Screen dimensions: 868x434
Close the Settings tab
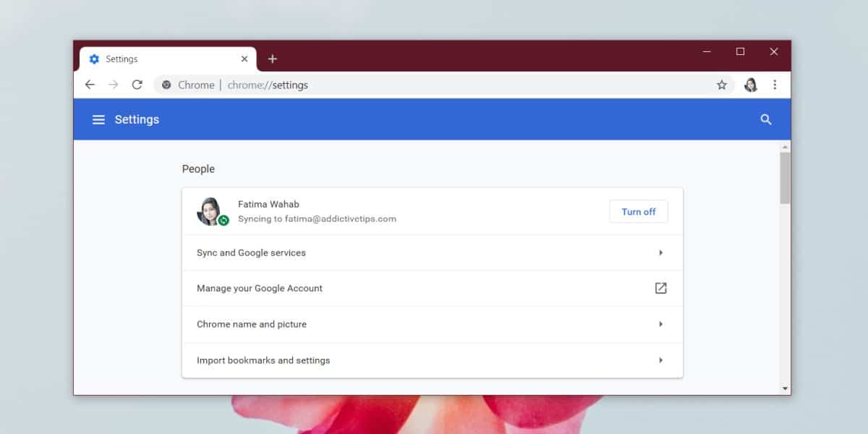(x=244, y=59)
